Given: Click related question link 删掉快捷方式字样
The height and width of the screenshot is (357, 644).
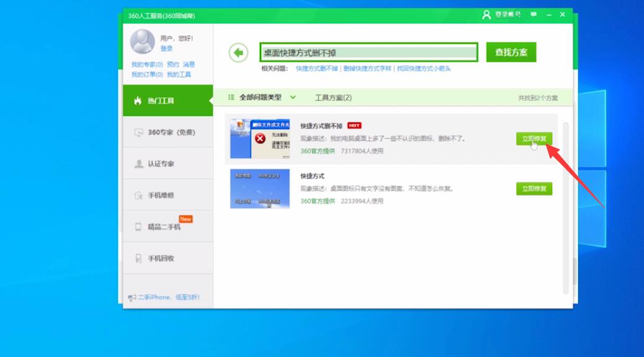Looking at the screenshot, I should click(367, 69).
